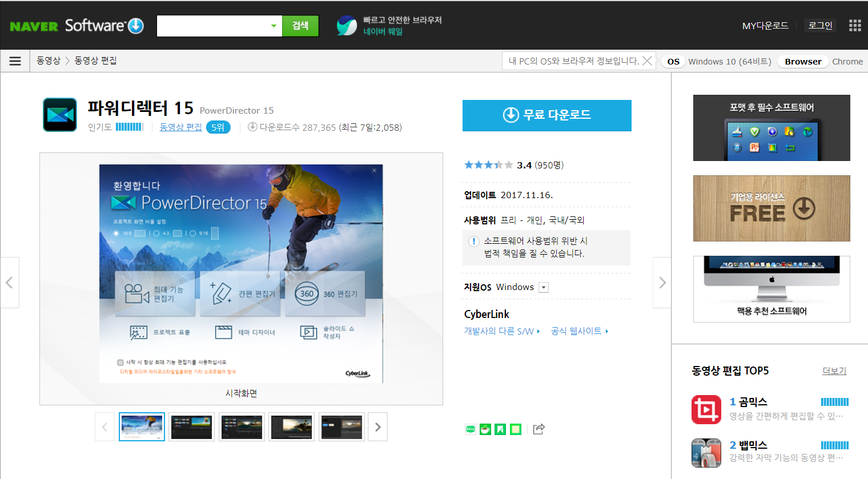Click the 곰믹스 app icon
868x479 pixels.
tap(706, 409)
